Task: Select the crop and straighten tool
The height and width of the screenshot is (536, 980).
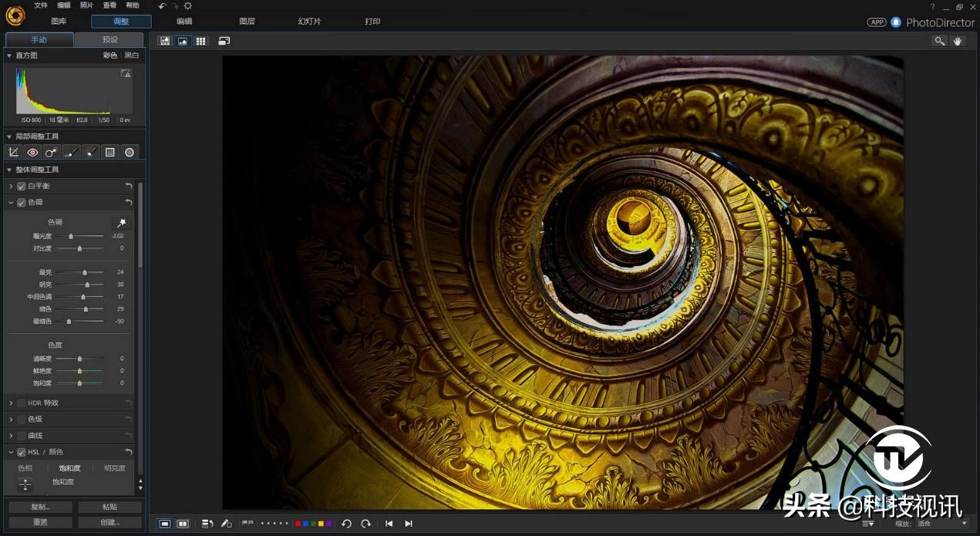Action: [13, 153]
